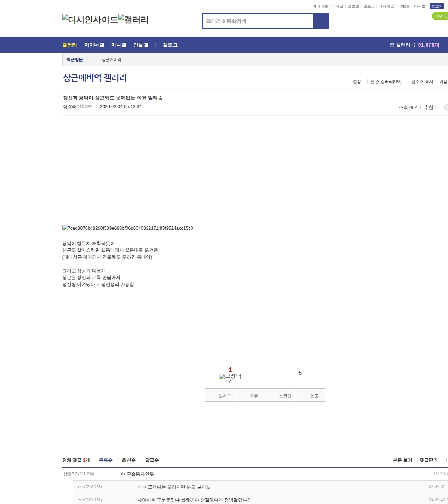This screenshot has height=504, width=448.
Task: Click the 갤러리 logo image beside 디시인사이드
Action: (x=133, y=20)
